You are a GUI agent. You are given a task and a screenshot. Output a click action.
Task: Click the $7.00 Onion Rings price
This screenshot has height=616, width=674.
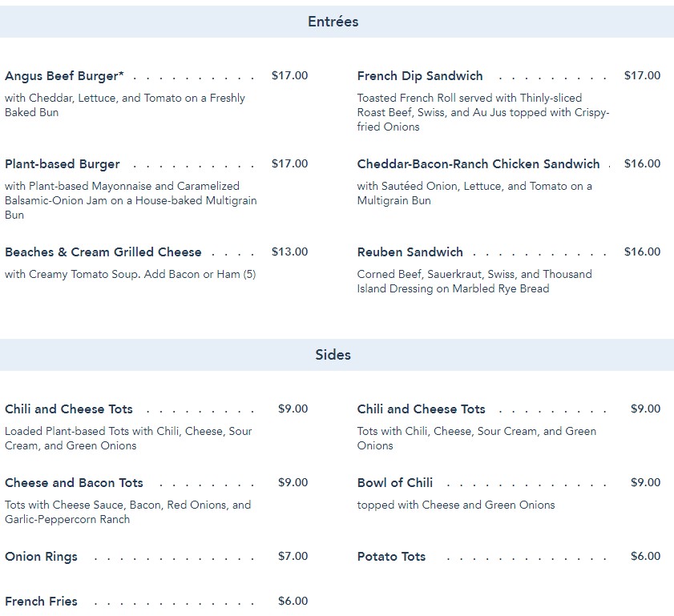pos(293,556)
